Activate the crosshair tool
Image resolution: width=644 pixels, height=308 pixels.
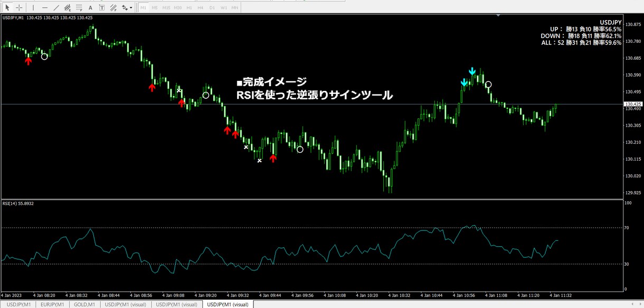click(x=19, y=8)
